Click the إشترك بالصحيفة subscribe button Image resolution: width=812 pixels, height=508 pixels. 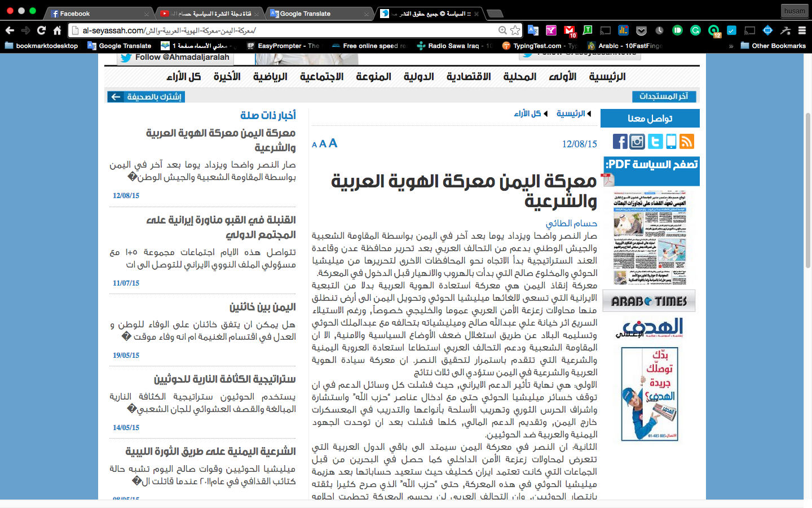(146, 97)
